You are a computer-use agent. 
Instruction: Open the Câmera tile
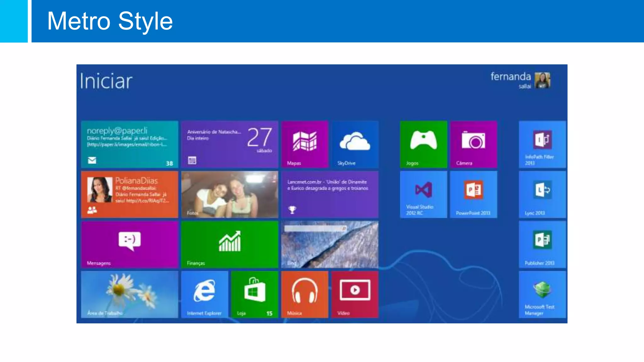click(x=474, y=144)
